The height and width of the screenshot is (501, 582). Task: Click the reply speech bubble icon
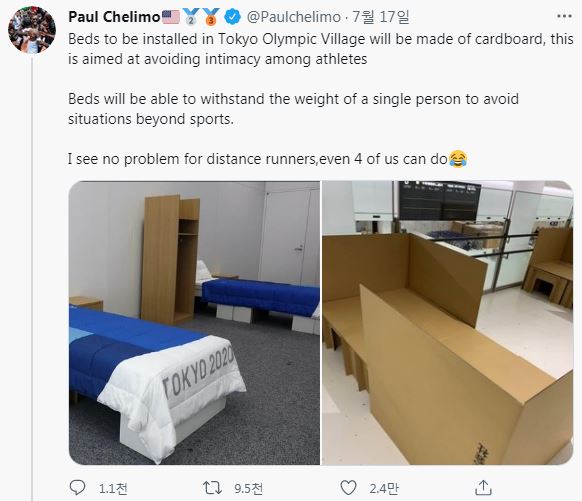click(77, 488)
